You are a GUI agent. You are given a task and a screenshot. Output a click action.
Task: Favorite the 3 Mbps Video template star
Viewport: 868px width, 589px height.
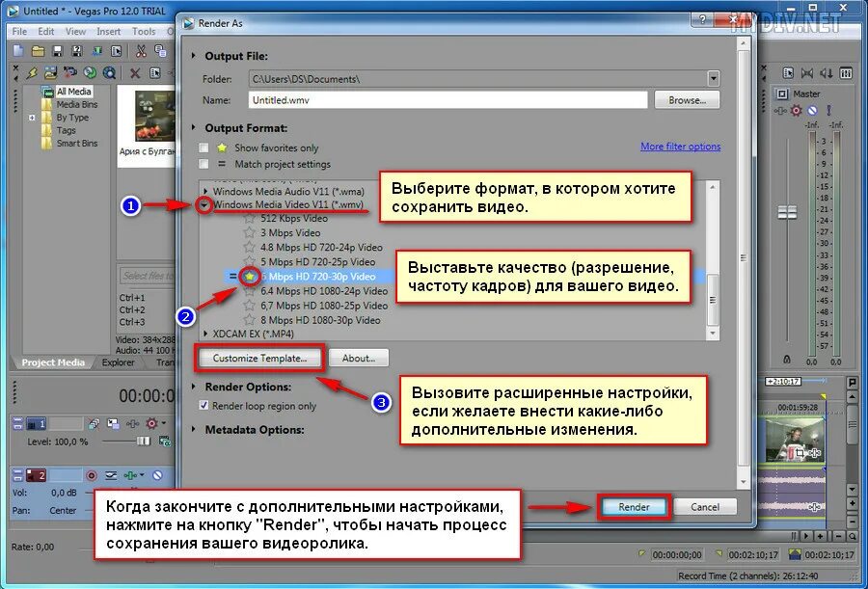pyautogui.click(x=249, y=232)
